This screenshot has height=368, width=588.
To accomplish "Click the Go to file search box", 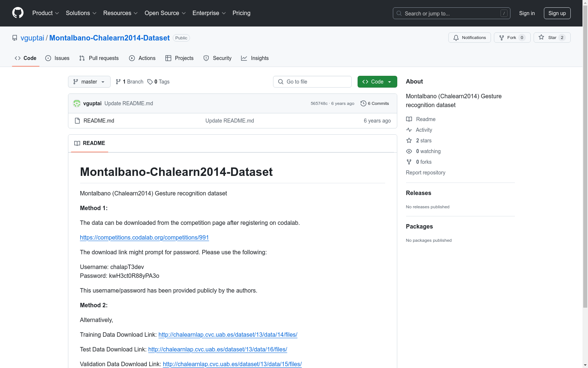I will [x=312, y=82].
